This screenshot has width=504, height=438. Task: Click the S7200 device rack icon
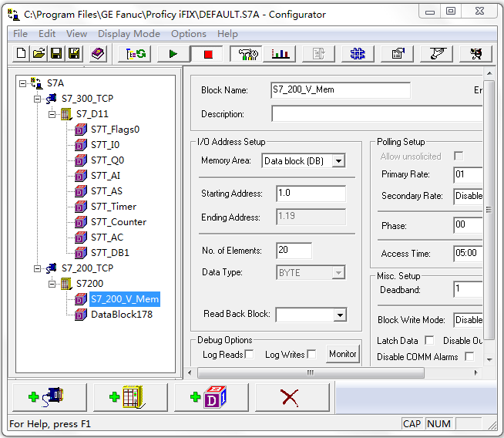66,284
